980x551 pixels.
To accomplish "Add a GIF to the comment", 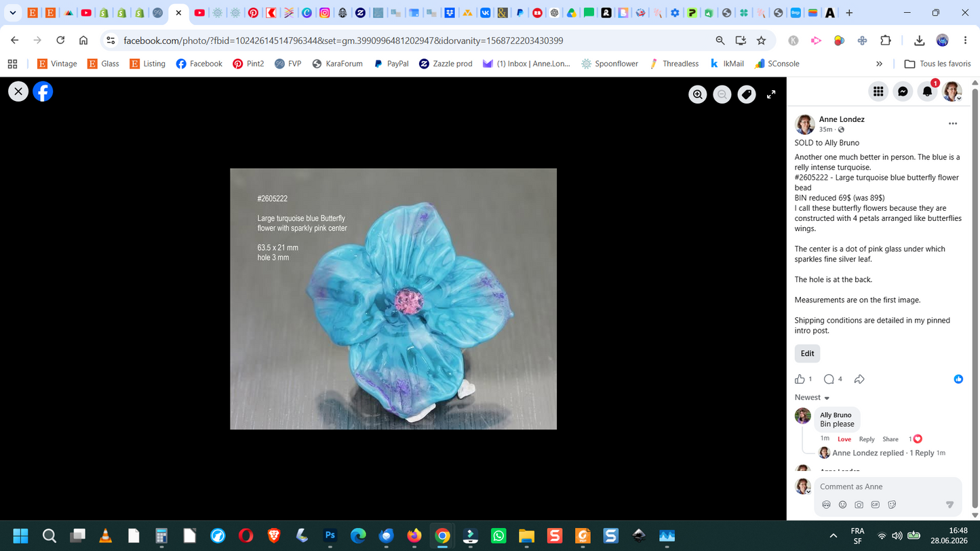I will click(876, 505).
